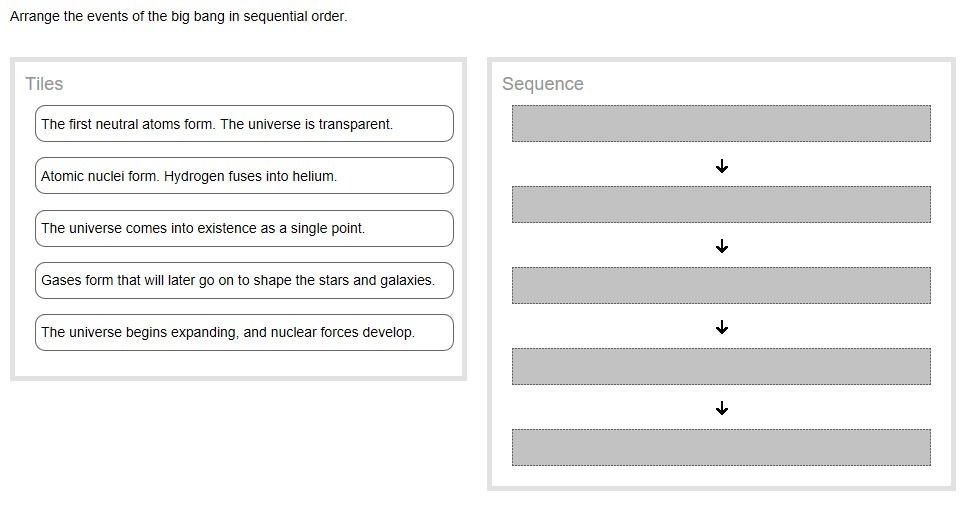Click white page area below the Tiles panel

(238, 440)
